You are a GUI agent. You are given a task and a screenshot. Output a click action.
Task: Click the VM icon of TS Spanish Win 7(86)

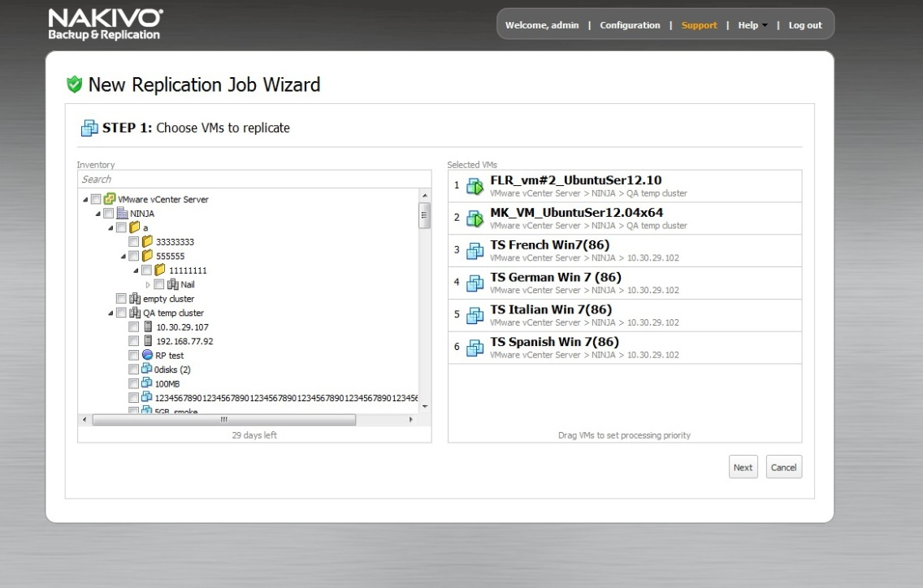click(475, 348)
